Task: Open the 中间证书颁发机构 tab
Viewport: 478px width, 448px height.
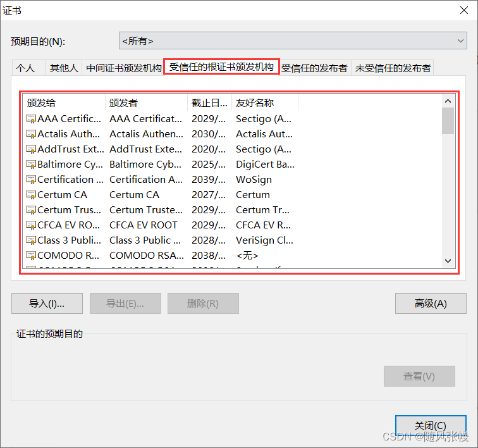Action: click(x=124, y=68)
